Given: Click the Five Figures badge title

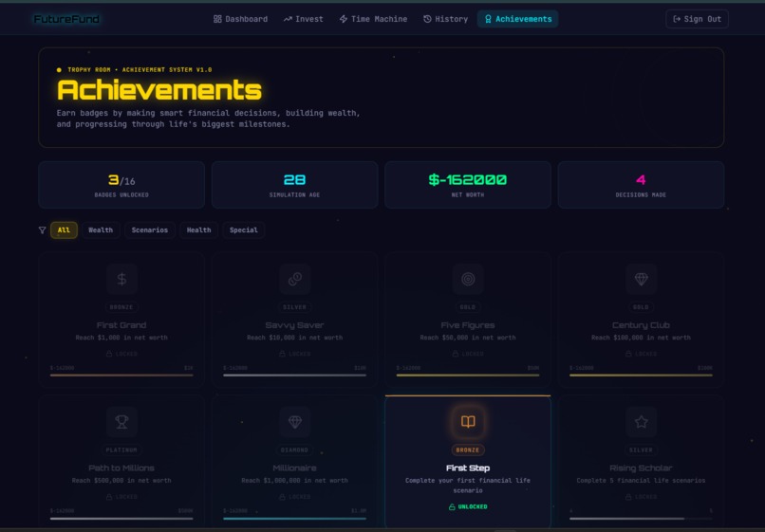Looking at the screenshot, I should tap(468, 325).
